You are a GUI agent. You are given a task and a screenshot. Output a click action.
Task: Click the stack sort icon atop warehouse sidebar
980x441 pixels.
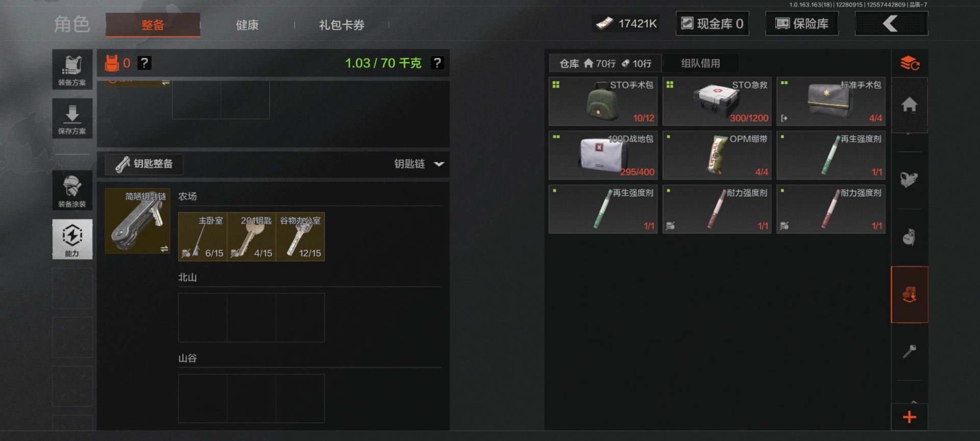(x=910, y=63)
